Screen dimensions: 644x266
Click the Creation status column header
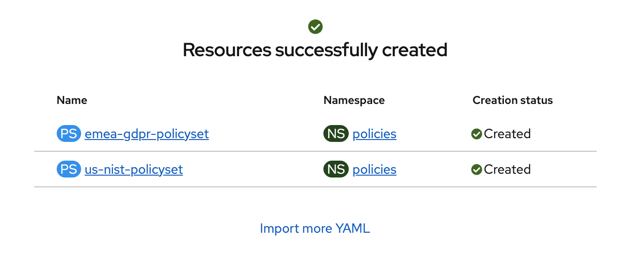(x=513, y=100)
